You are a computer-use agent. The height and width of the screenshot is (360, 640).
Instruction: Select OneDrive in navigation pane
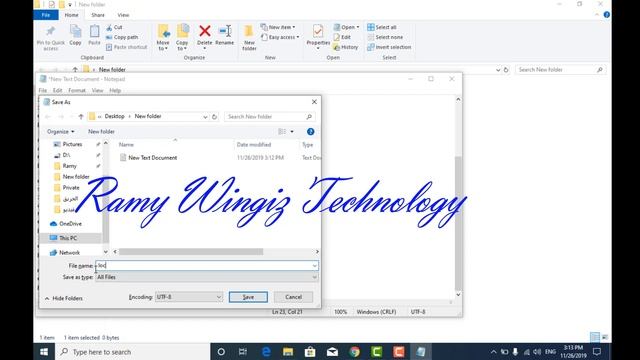tap(70, 224)
